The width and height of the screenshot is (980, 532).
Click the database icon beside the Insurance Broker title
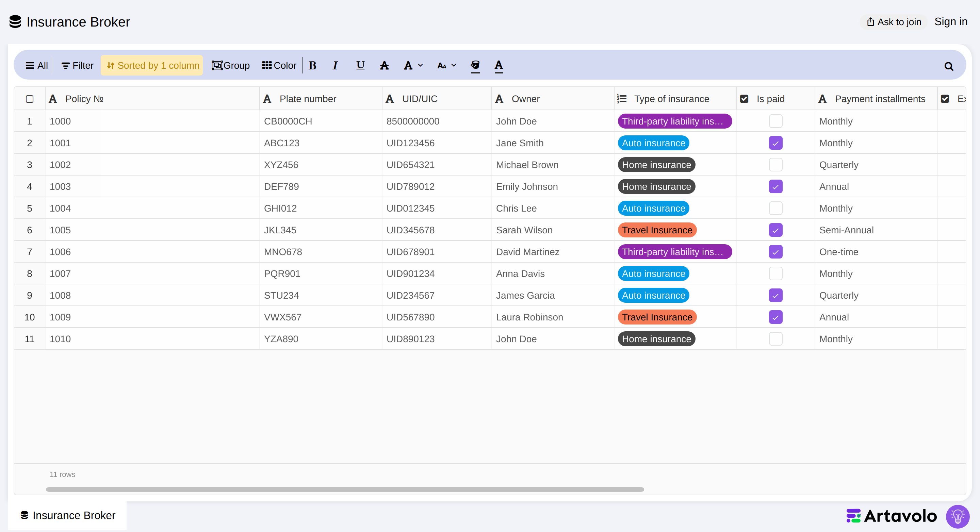(15, 22)
